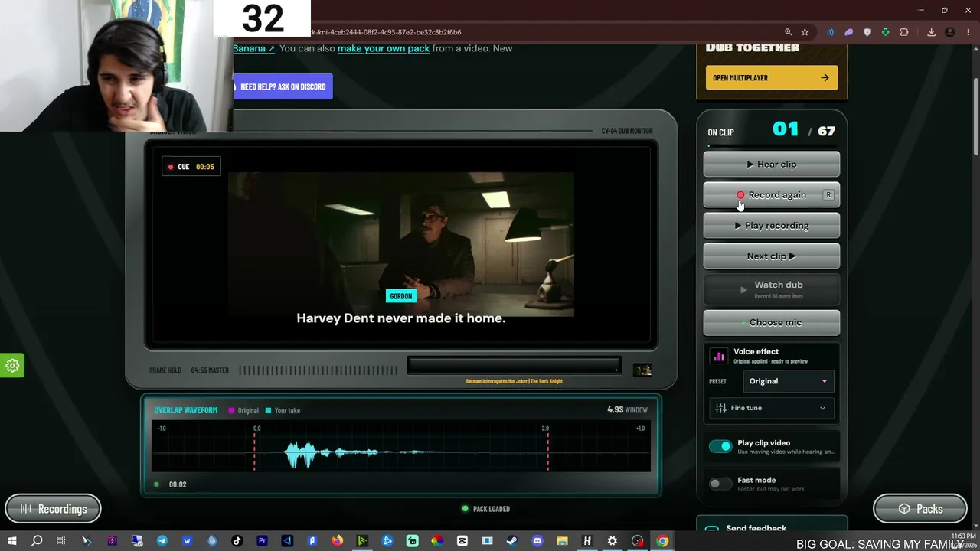Click Record again button

[772, 194]
